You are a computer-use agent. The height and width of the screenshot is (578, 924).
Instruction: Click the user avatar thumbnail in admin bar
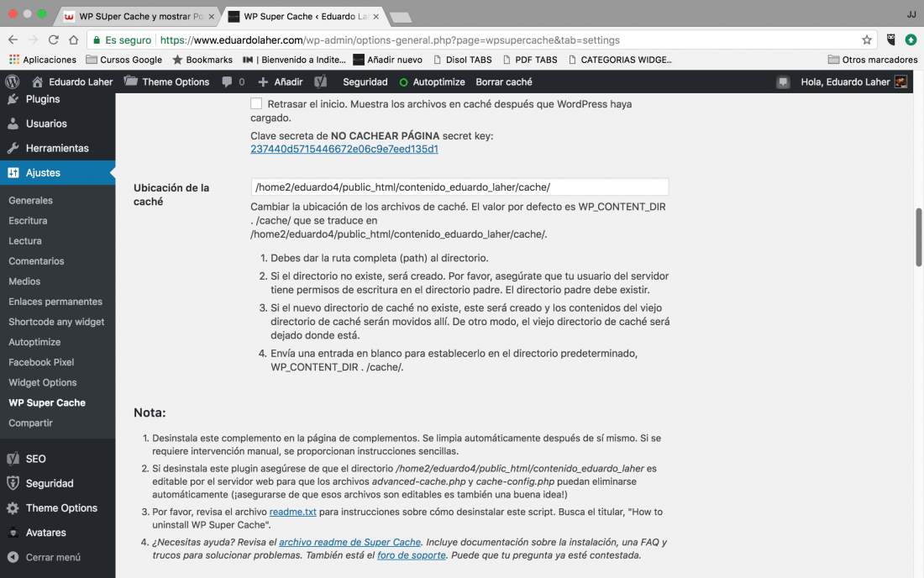[900, 81]
